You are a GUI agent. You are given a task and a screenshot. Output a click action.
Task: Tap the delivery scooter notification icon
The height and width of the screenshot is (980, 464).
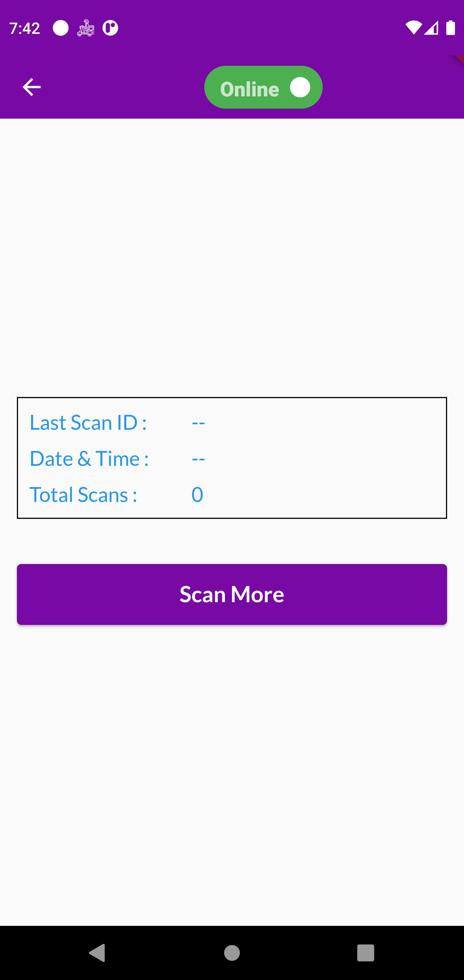click(x=86, y=28)
